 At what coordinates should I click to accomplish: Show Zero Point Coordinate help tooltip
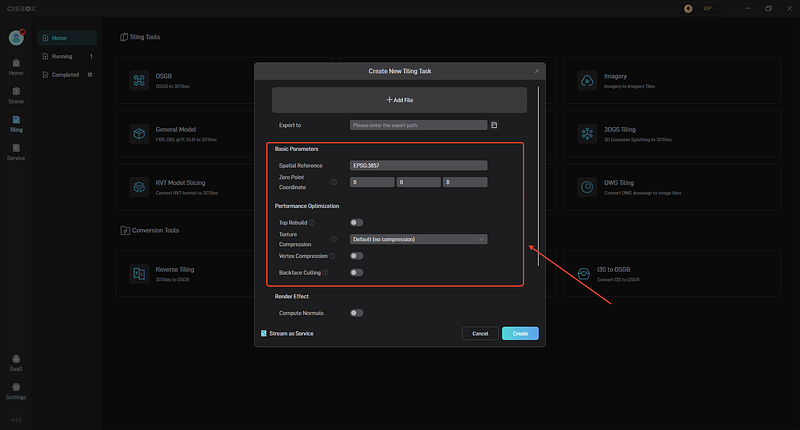(334, 182)
